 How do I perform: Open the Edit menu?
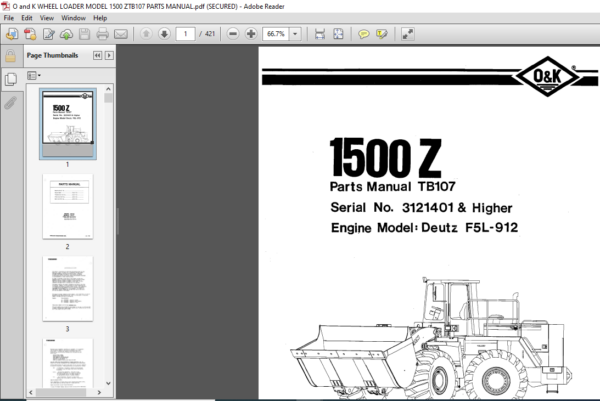27,18
